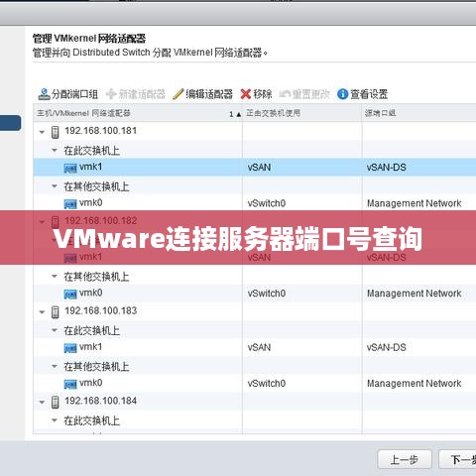
Task: Select vmk0 row text under 192.168.100.183
Action: [x=90, y=383]
